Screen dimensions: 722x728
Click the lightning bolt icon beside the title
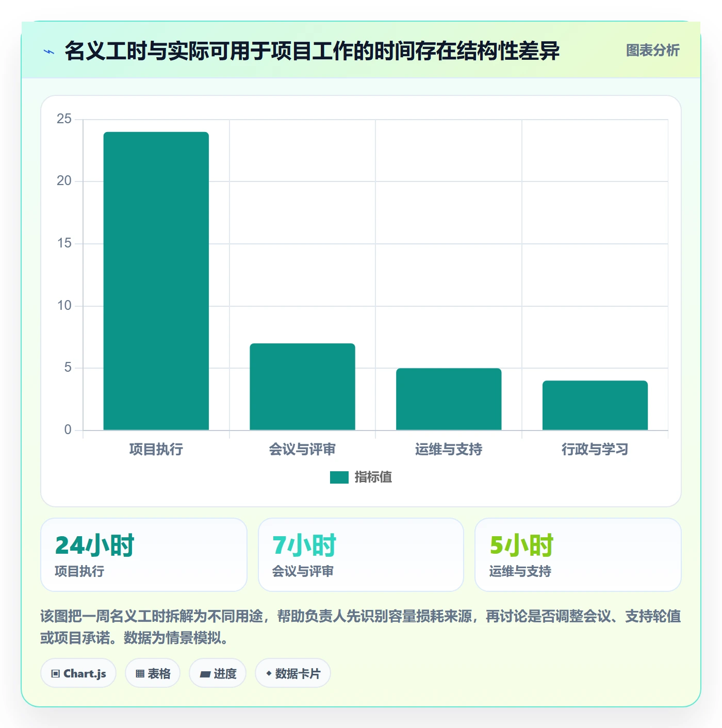pos(49,52)
